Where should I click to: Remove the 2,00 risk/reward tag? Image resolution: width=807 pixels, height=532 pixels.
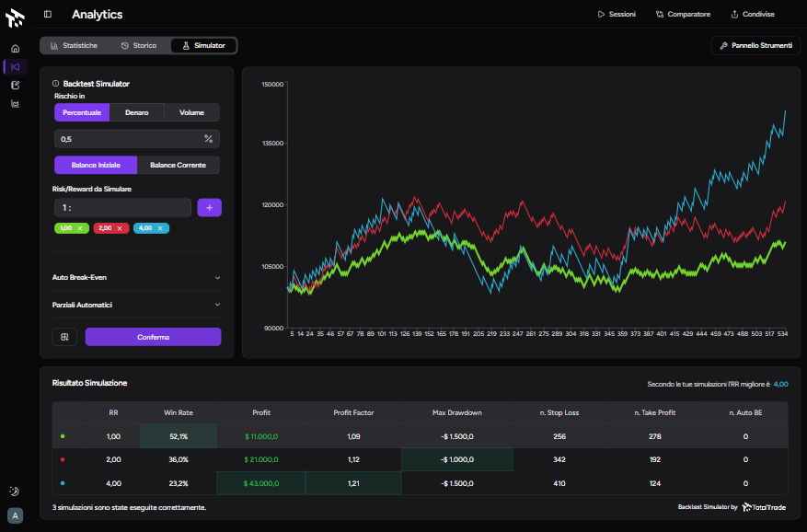click(120, 228)
